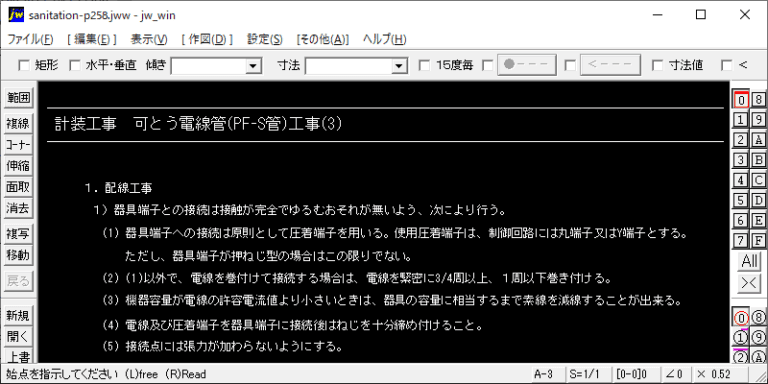Toggle layer 7 button
This screenshot has height=384, width=768.
(x=741, y=240)
